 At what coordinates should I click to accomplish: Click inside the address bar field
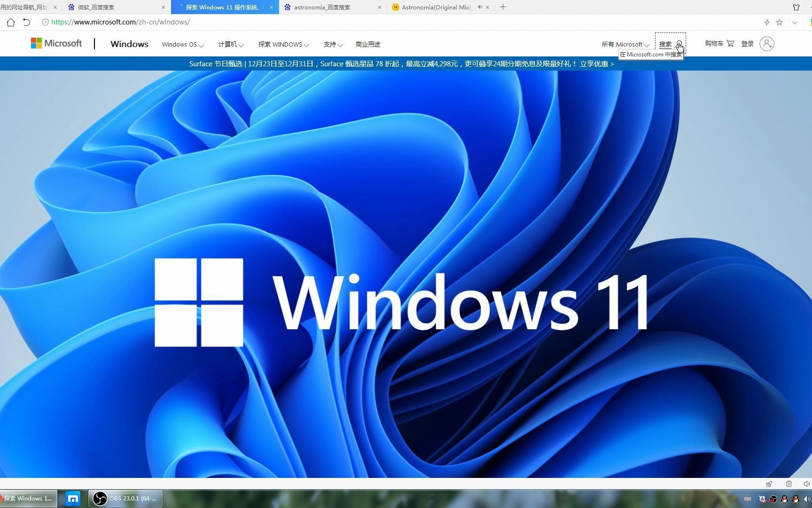pyautogui.click(x=188, y=22)
